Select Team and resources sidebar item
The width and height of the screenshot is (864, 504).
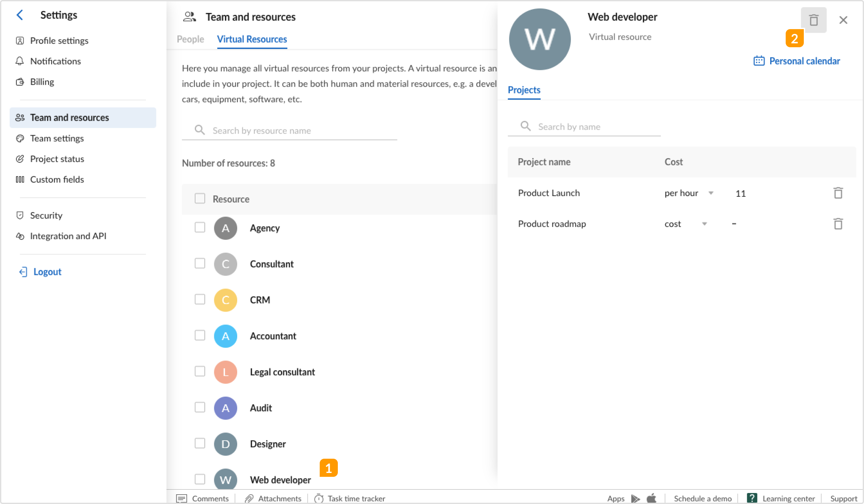(83, 118)
